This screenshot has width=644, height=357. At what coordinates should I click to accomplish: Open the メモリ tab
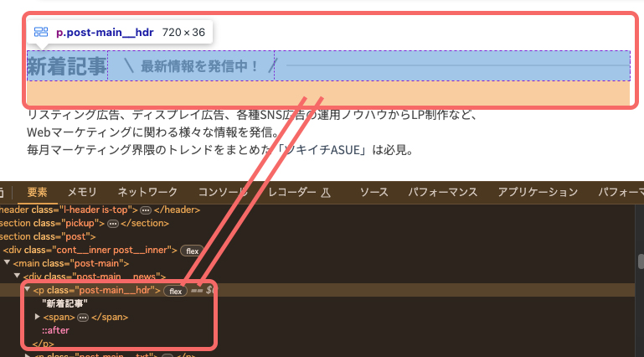82,192
